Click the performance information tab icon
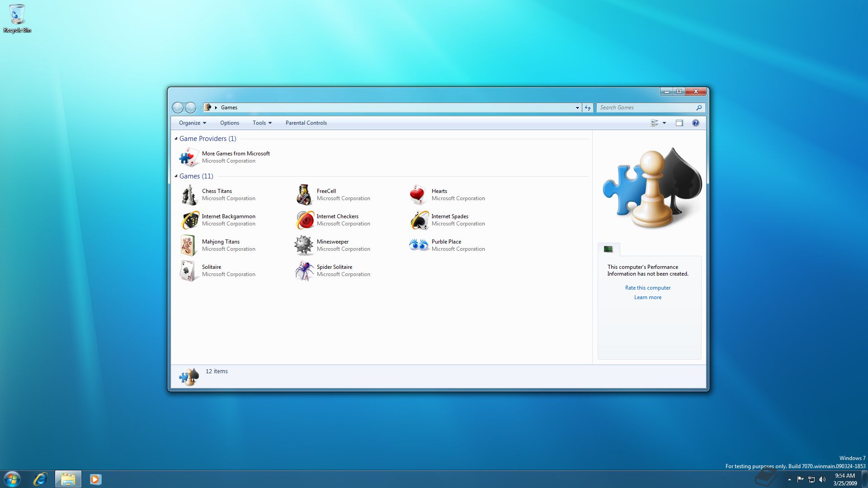Screen dimensions: 868x488 (x=609, y=249)
